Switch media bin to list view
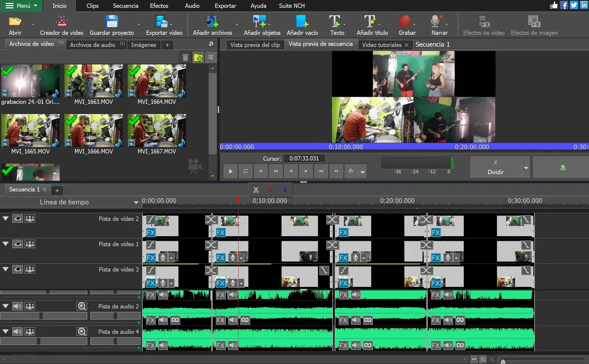The height and width of the screenshot is (364, 589). [x=211, y=57]
